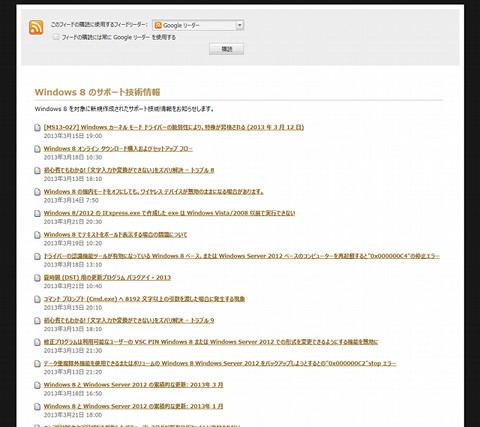Click the page icon beside the 'トラブル 8' entry
This screenshot has width=480, height=427.
pos(37,171)
